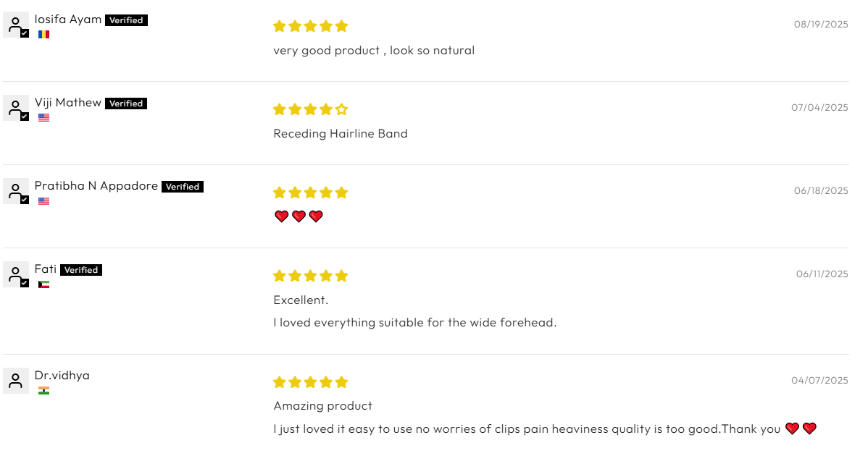Viewport: 868px width, 456px height.
Task: Click the 'Amazing product' review title
Action: tap(323, 406)
